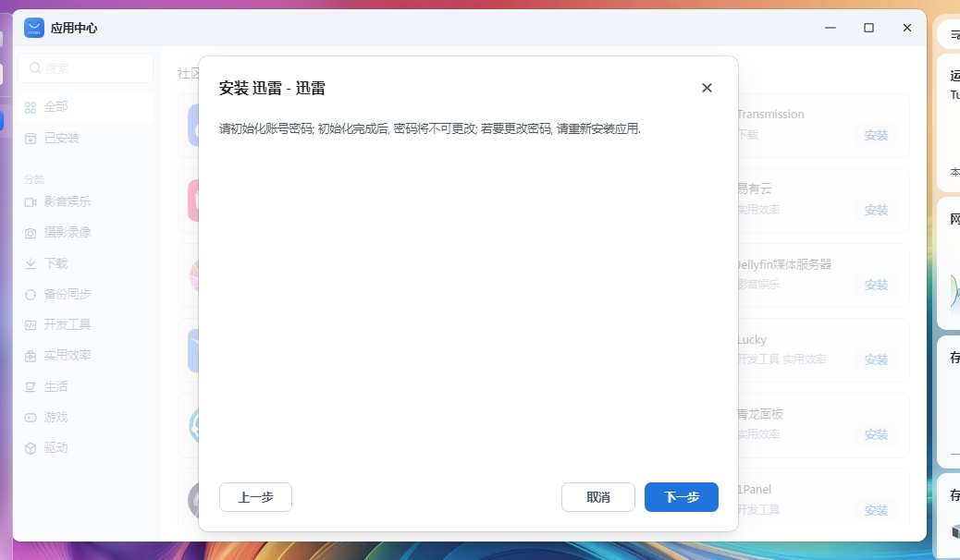Screen dimensions: 960x560
Task: Click the 开发工具 code icon
Action: [x=31, y=325]
